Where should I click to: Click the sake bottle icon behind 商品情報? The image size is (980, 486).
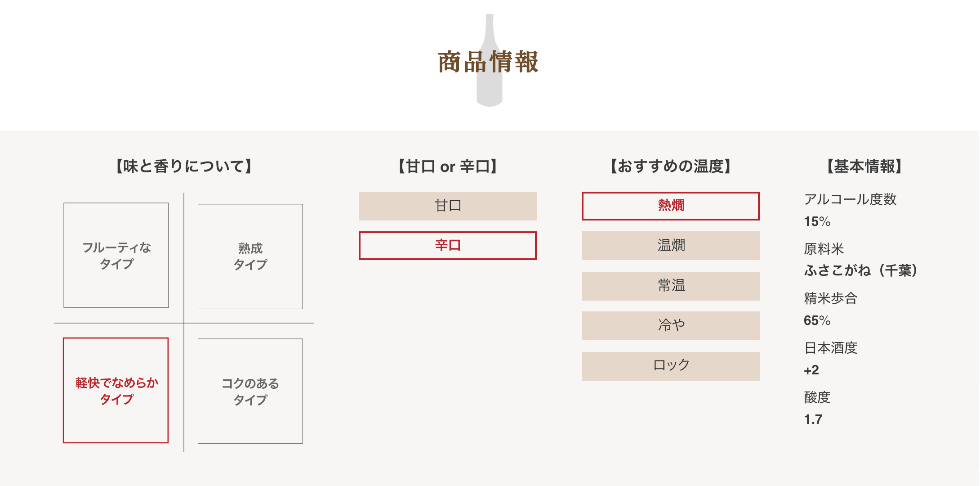[490, 60]
